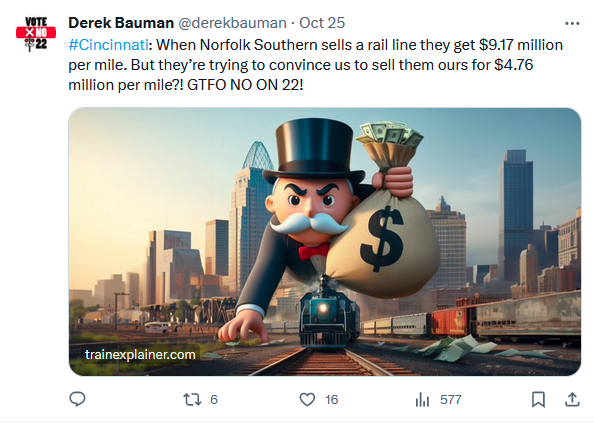
Task: Click the tweet text about Norfolk Southern
Action: pos(316,65)
